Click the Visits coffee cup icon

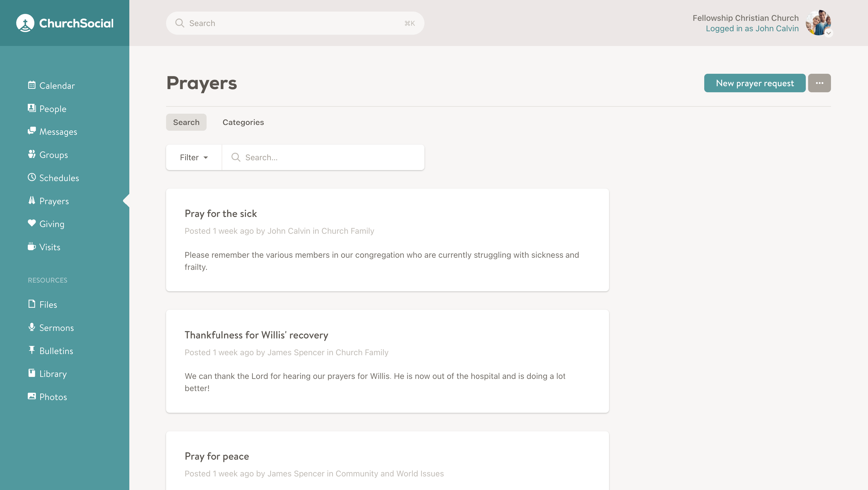(x=32, y=246)
